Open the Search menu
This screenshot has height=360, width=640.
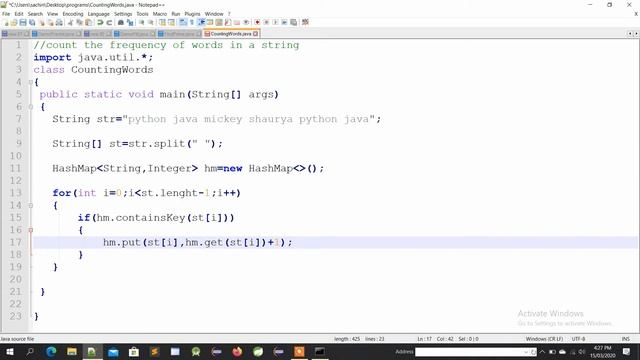pos(35,14)
